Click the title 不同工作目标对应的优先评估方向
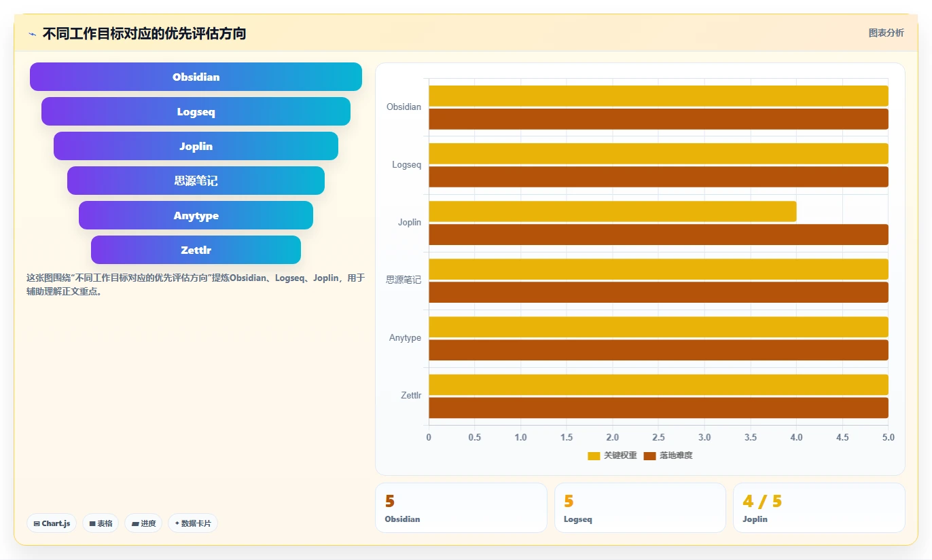Viewport: 932px width, 560px height. pyautogui.click(x=144, y=33)
